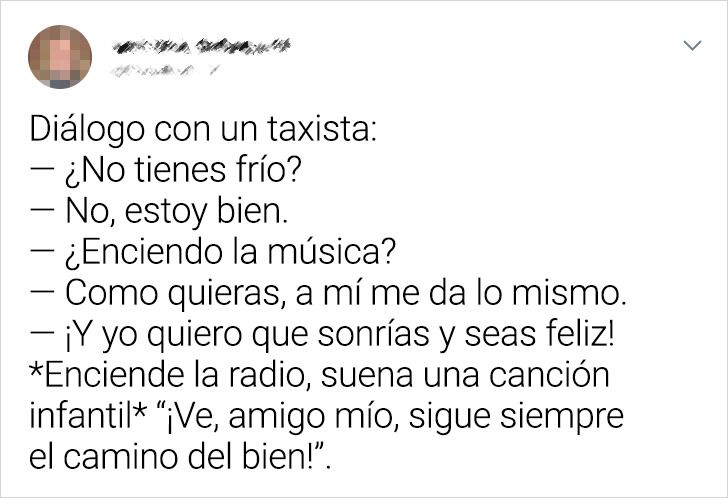728x498 pixels.
Task: Select the word 'taxista' in first line
Action: pyautogui.click(x=318, y=129)
